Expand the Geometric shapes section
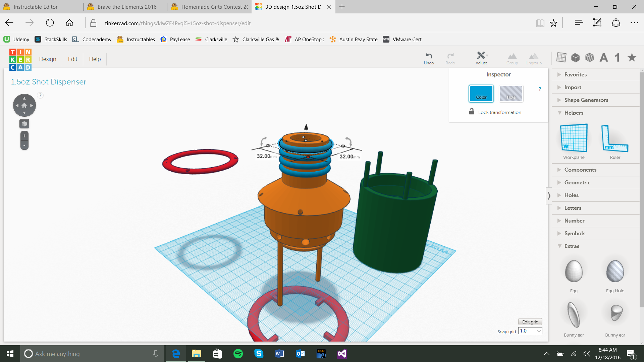This screenshot has width=644, height=362. coord(577,182)
